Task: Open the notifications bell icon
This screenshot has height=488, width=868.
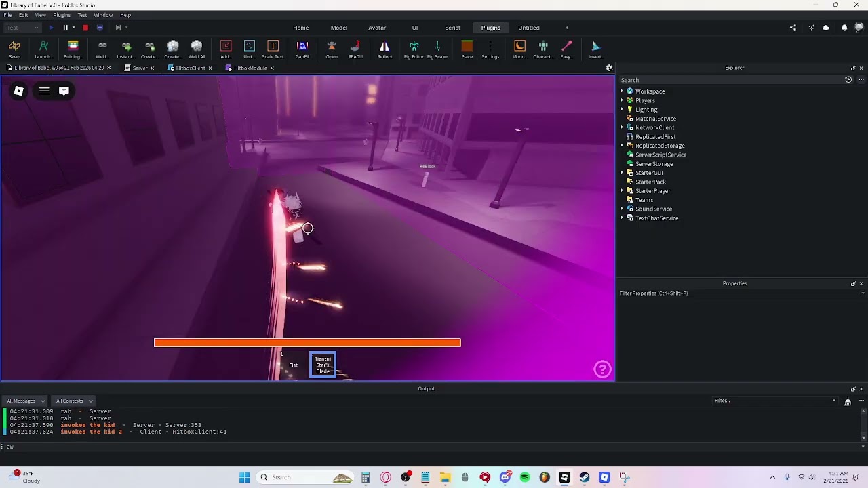Action: pyautogui.click(x=844, y=28)
